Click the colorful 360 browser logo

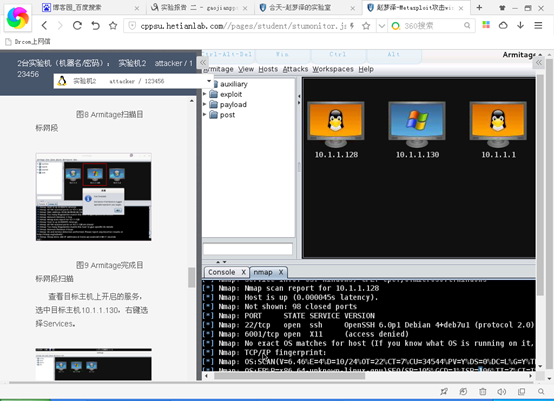pyautogui.click(x=18, y=18)
